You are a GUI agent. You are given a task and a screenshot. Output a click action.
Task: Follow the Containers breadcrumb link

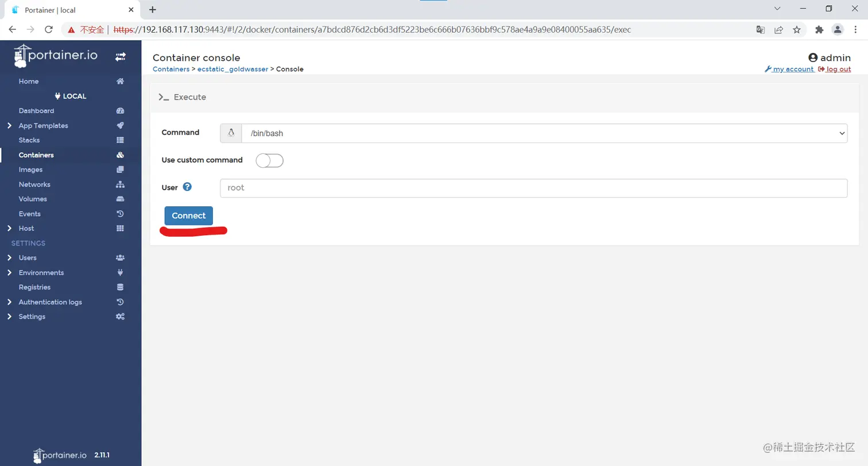(x=171, y=69)
